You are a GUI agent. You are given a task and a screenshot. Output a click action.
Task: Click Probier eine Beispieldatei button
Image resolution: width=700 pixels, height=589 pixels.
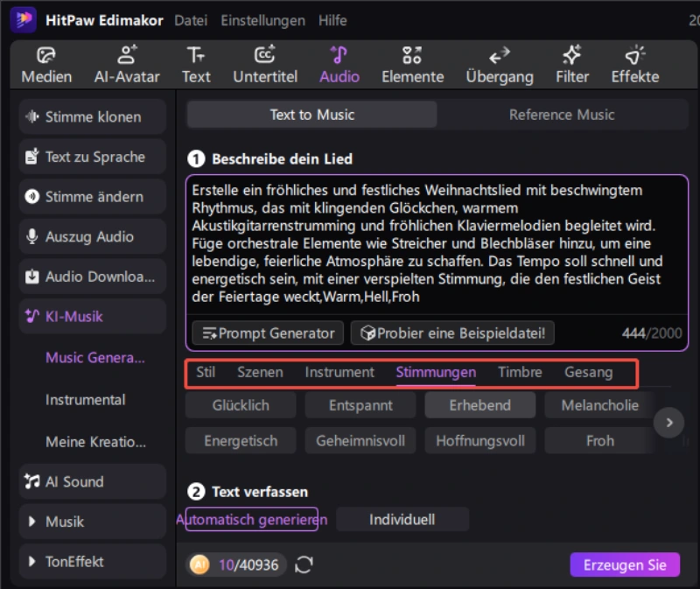coord(452,333)
